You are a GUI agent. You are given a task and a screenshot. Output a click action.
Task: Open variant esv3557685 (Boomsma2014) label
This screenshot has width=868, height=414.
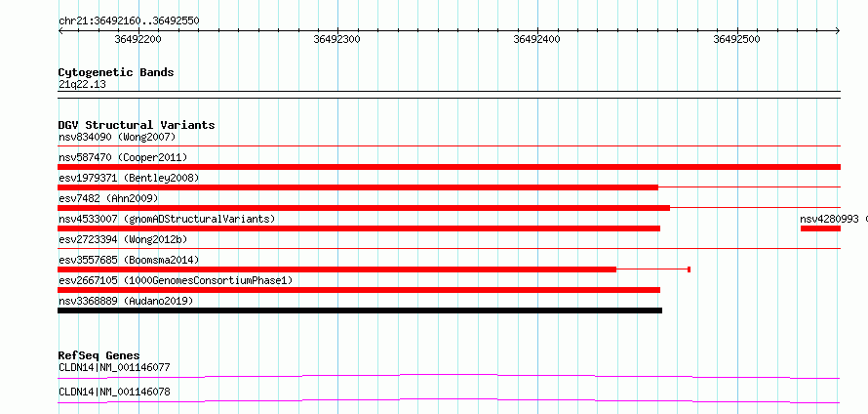click(129, 260)
